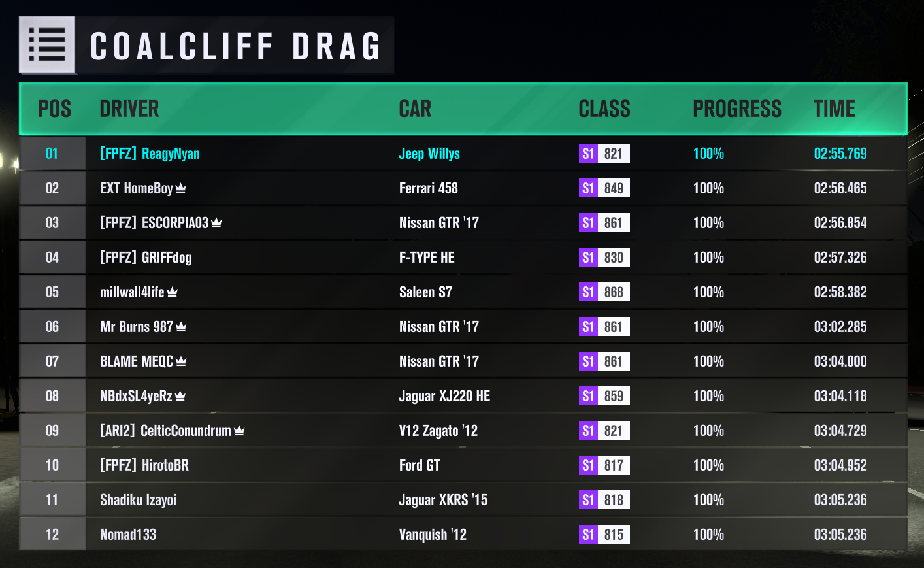Click the Coalcliff Drag title text

click(236, 46)
